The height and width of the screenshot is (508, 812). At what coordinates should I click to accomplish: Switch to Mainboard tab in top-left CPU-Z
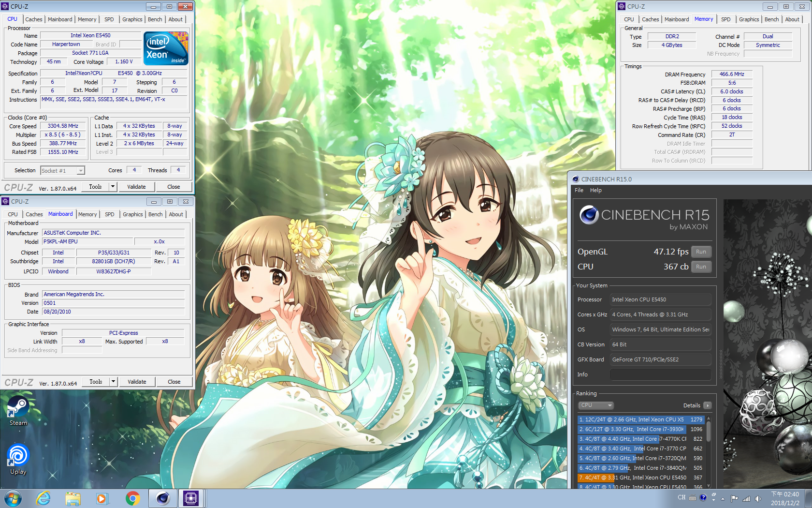click(x=60, y=19)
